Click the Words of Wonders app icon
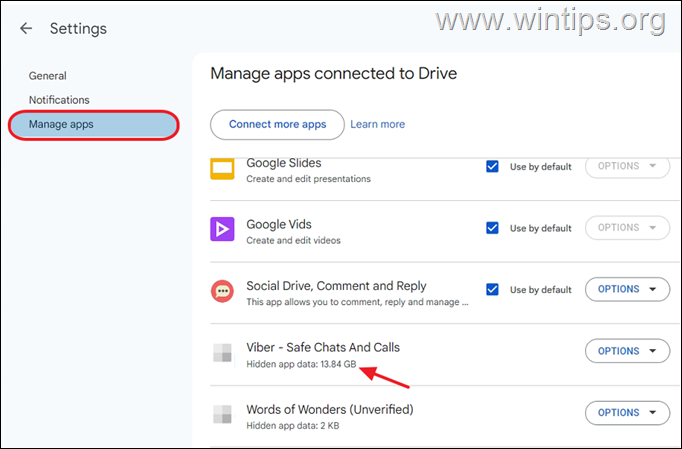This screenshot has height=449, width=682. point(222,414)
